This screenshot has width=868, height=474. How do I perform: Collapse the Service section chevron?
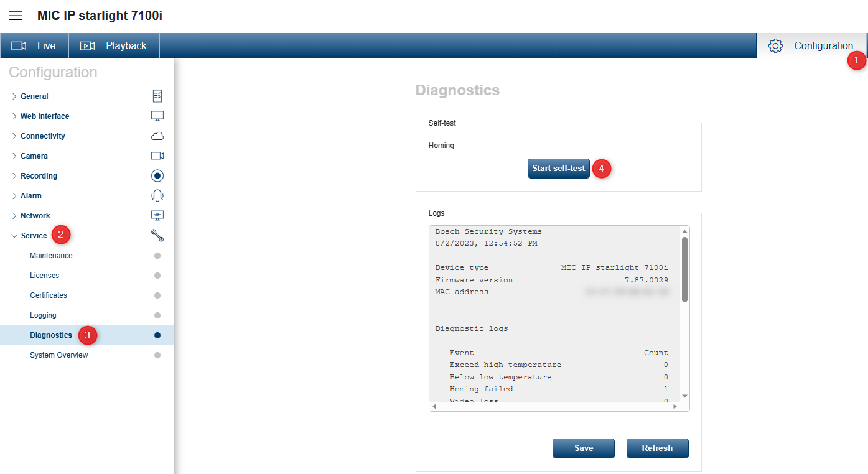pyautogui.click(x=14, y=236)
